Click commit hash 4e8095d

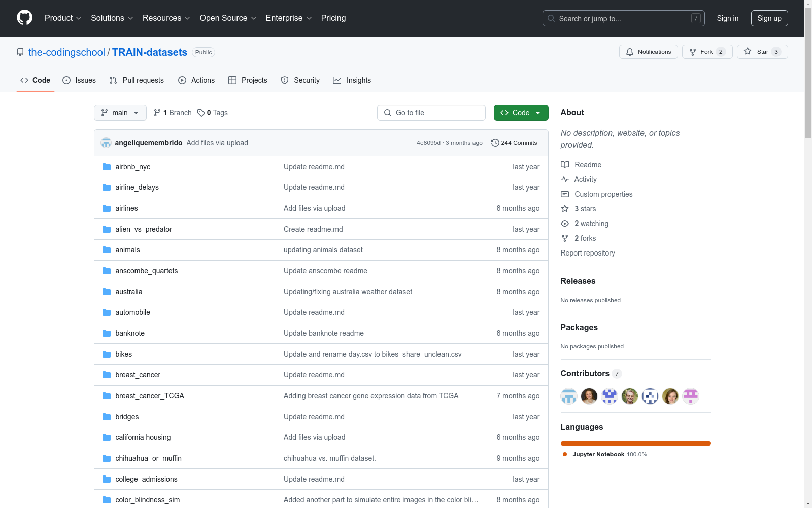(429, 143)
